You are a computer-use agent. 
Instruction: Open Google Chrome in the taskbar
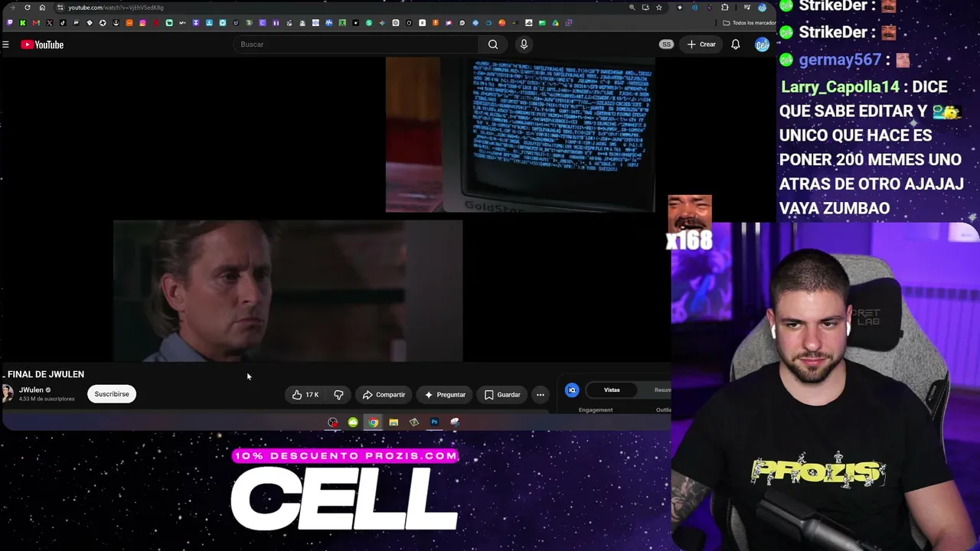373,422
